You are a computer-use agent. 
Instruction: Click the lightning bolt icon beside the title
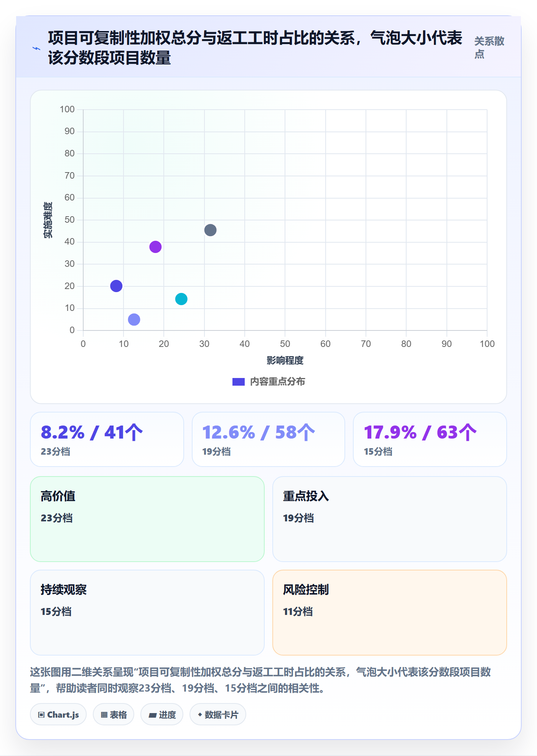click(36, 48)
